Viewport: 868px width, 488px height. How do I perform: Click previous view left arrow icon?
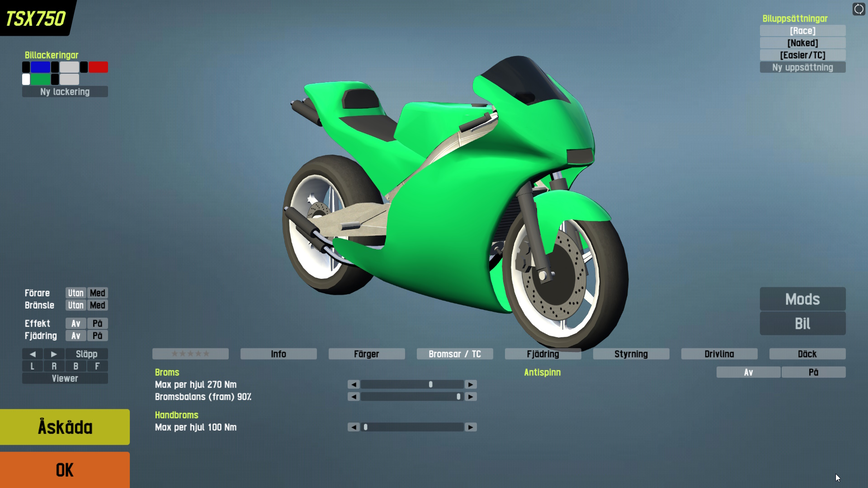pos(33,354)
